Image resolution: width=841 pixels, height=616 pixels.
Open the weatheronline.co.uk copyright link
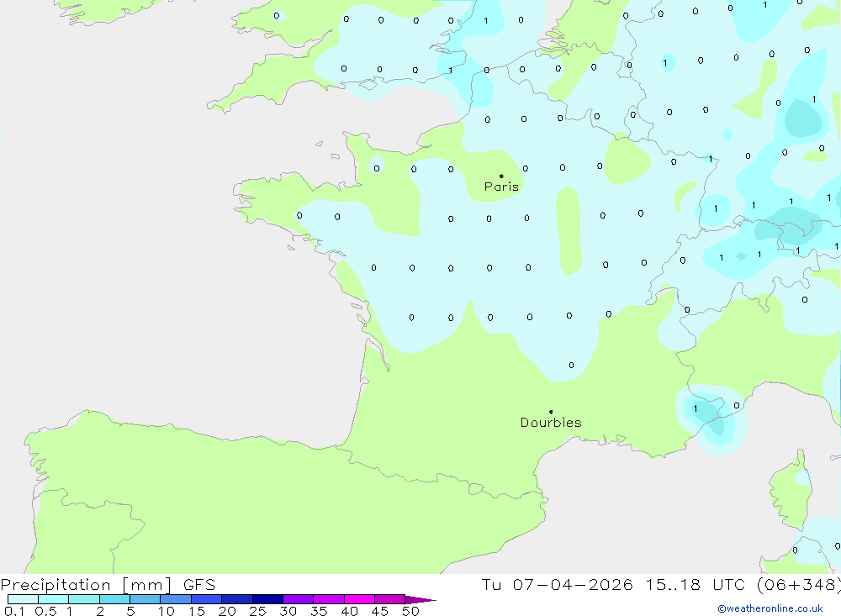coord(770,608)
